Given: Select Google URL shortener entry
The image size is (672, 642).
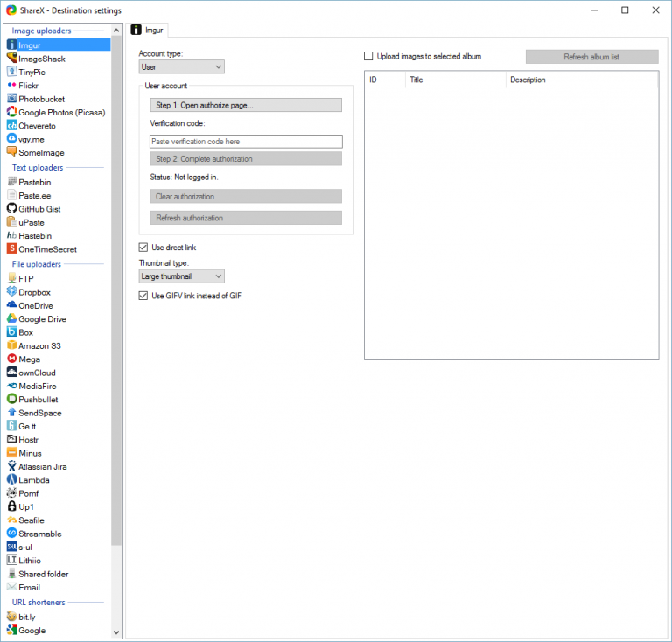Looking at the screenshot, I should coord(26,630).
